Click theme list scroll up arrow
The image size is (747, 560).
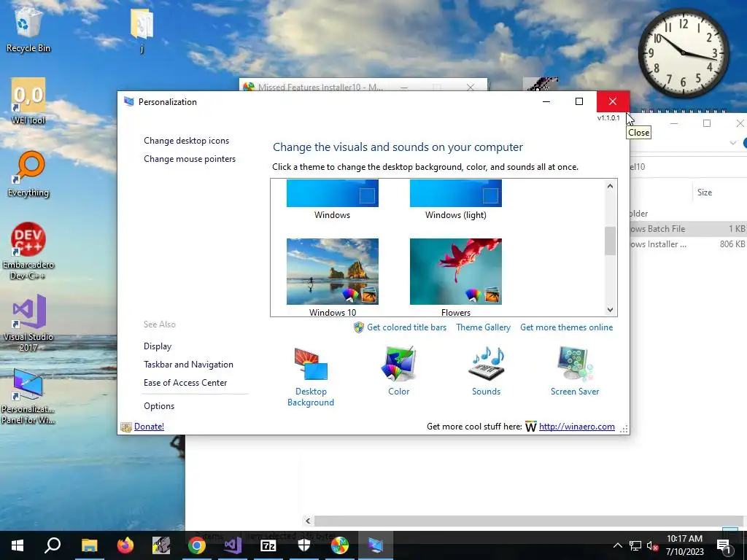(611, 186)
